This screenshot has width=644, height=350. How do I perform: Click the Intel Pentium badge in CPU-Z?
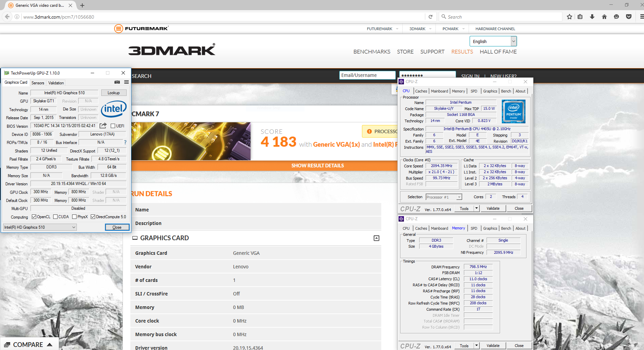coord(513,111)
